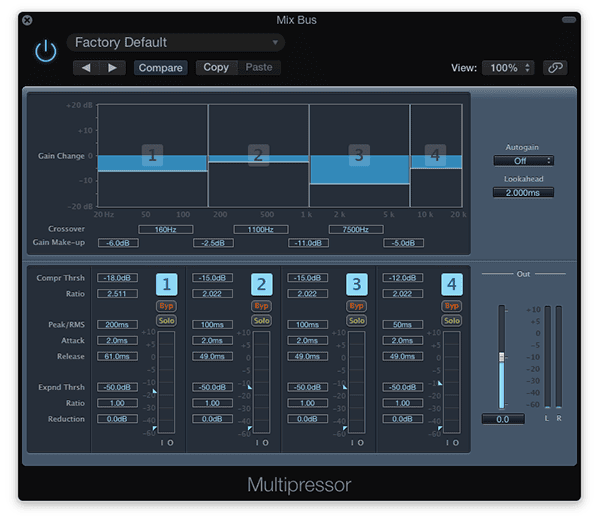The image size is (600, 519).
Task: Click the -6.0dB gain make-up field
Action: [x=118, y=243]
